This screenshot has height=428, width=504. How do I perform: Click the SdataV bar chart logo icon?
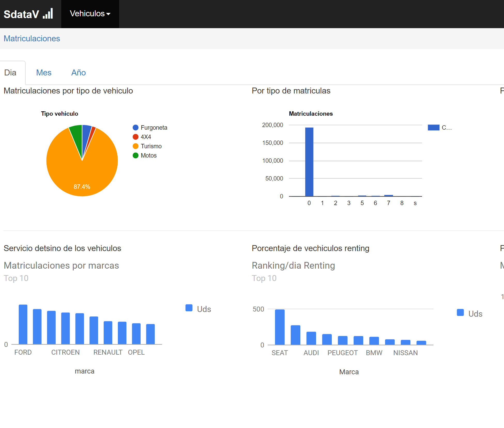pyautogui.click(x=48, y=14)
